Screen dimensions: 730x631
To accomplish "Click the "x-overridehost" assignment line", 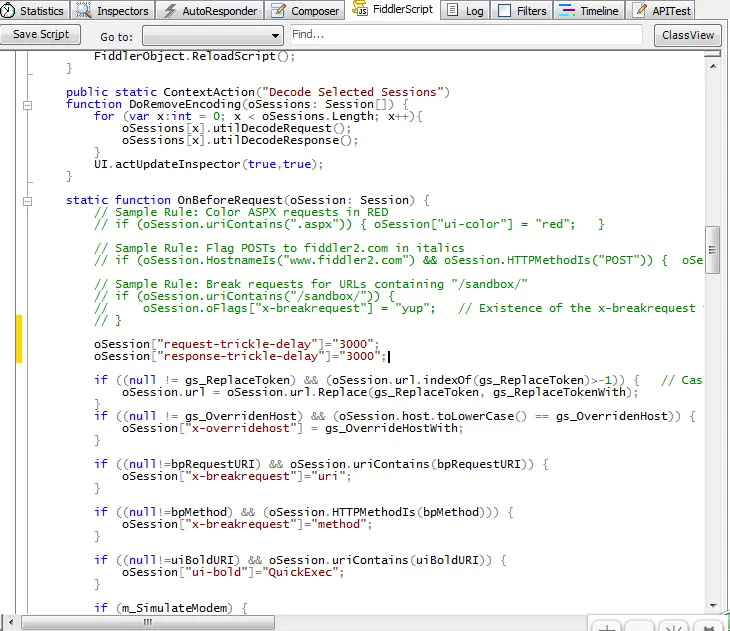I will [x=292, y=428].
